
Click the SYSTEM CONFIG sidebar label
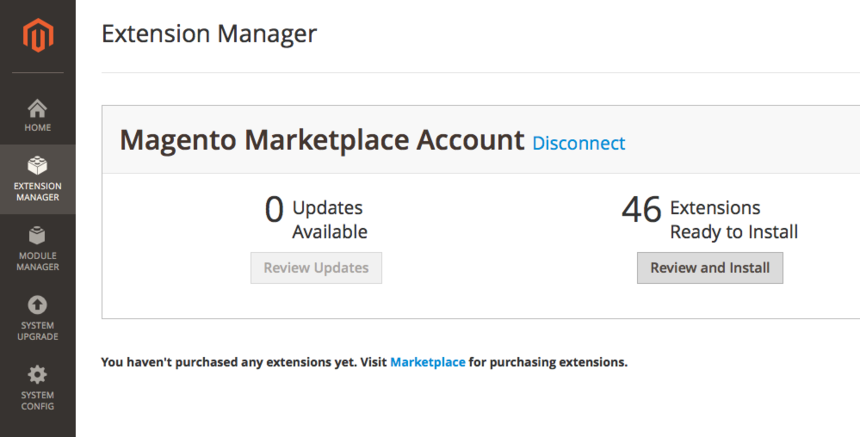coord(37,401)
